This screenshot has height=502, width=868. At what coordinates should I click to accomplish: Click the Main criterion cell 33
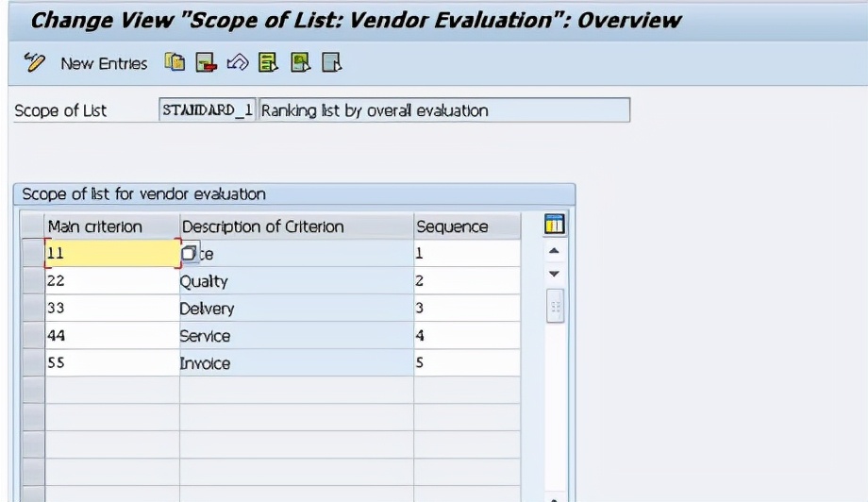(112, 308)
